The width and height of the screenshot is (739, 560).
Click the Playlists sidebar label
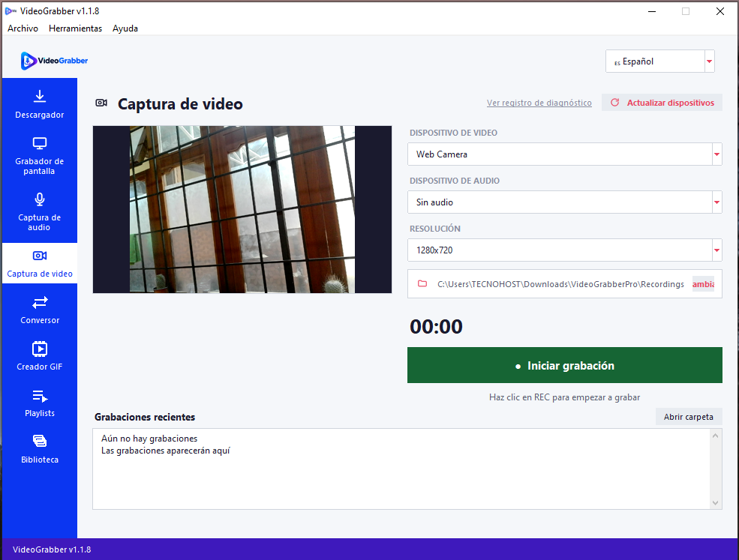(40, 413)
